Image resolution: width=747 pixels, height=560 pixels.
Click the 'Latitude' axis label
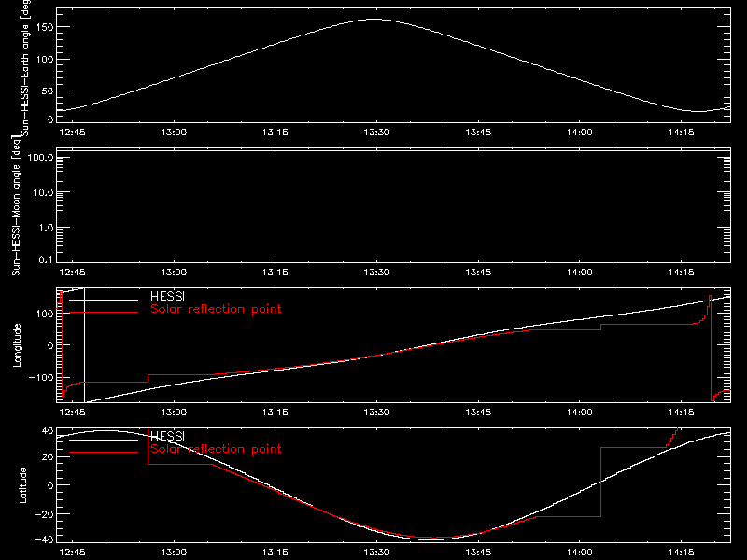click(22, 485)
